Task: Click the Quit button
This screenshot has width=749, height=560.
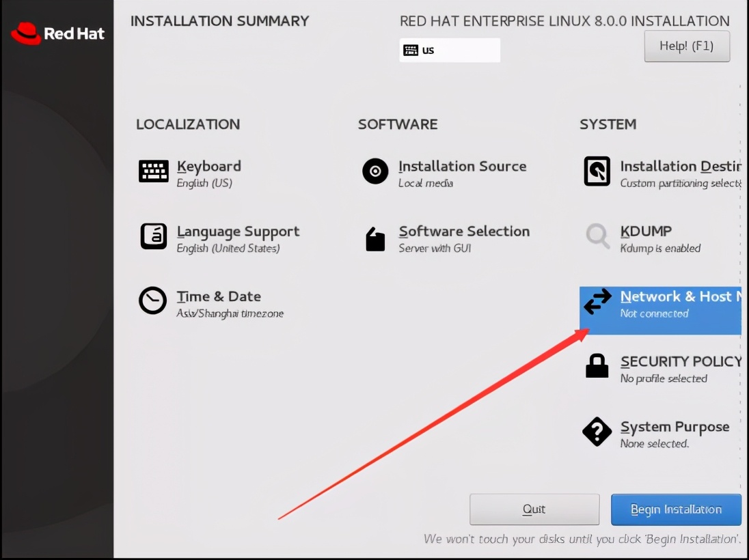Action: pos(534,509)
